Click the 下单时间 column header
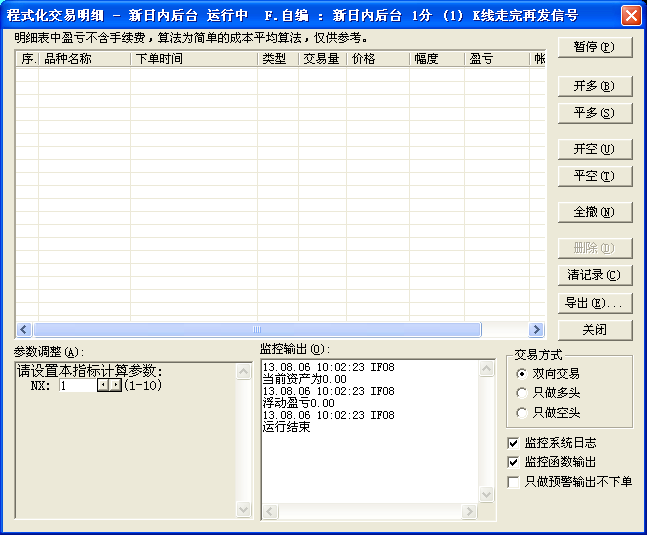The image size is (647, 535). 194,59
